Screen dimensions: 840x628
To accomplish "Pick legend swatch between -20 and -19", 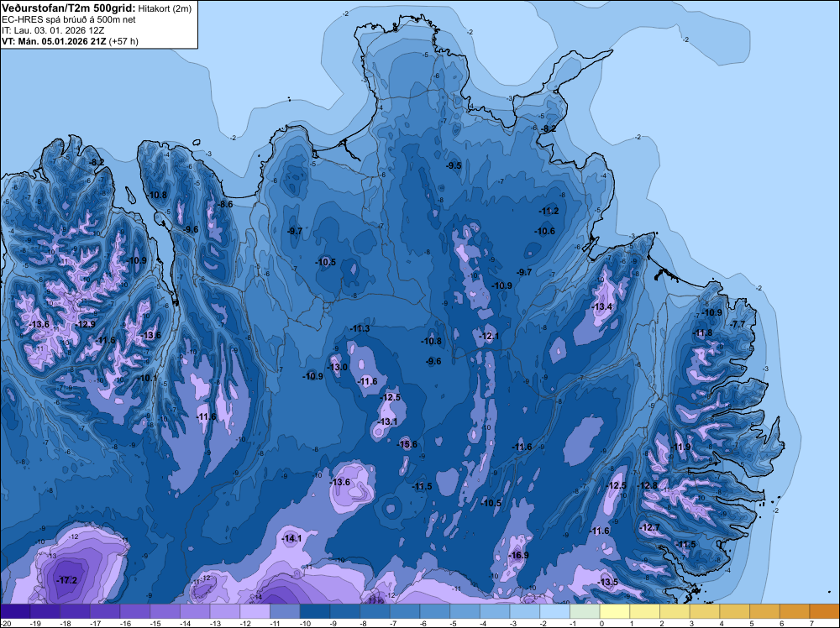I will click(15, 611).
